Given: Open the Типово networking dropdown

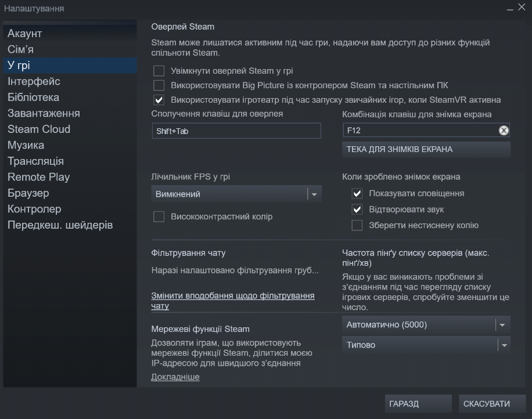Looking at the screenshot, I should point(426,345).
